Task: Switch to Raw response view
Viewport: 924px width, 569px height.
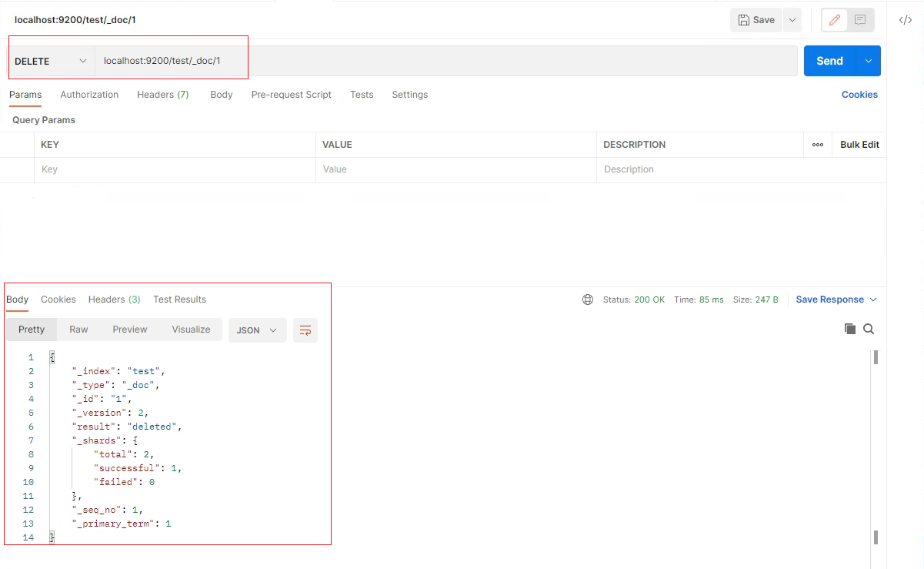Action: coord(78,330)
